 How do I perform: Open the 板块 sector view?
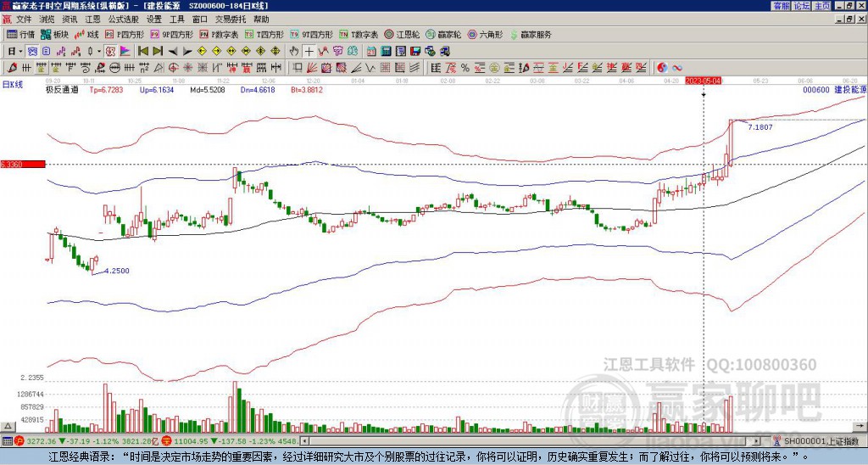[x=54, y=34]
